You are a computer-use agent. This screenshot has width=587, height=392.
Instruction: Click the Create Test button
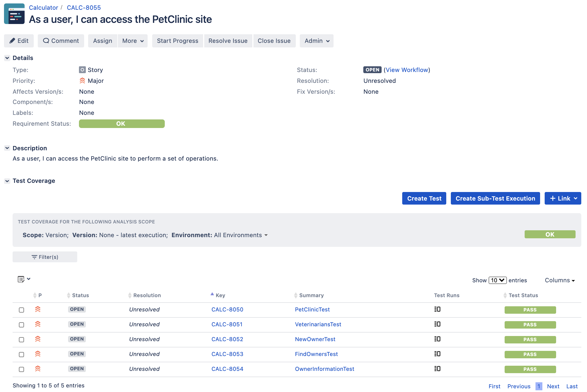tap(424, 198)
